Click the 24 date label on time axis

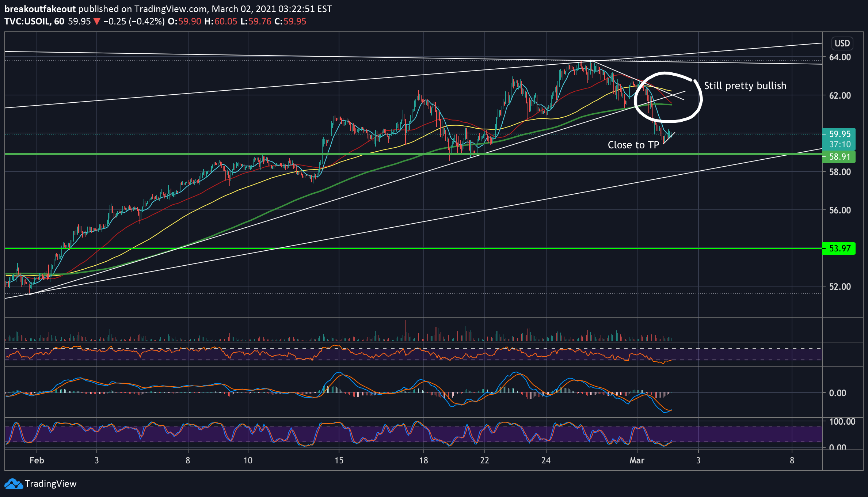pyautogui.click(x=546, y=460)
